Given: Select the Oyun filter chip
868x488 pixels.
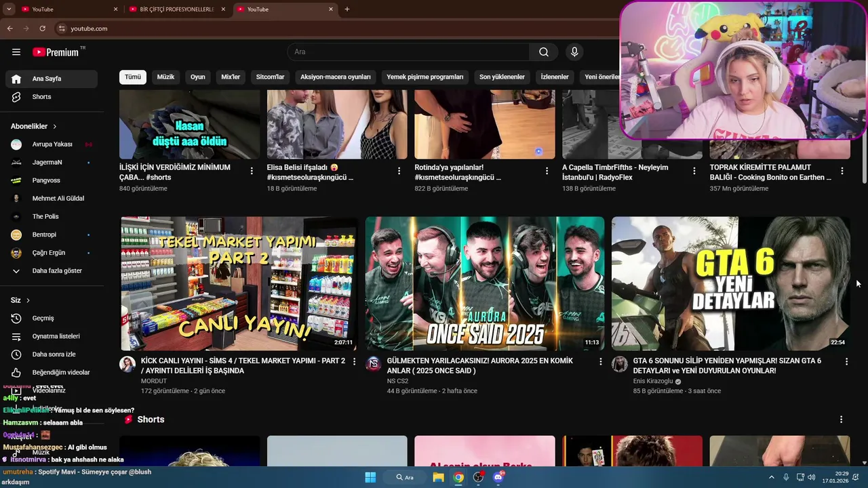Looking at the screenshot, I should coord(197,77).
